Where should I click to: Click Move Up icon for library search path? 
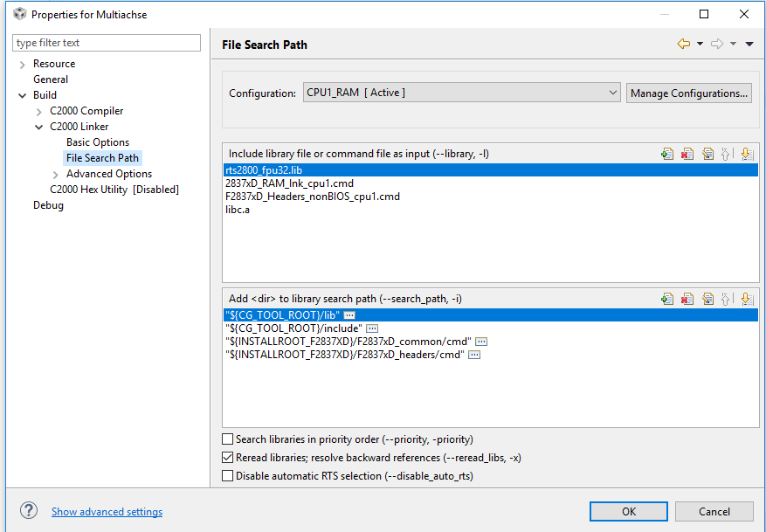pyautogui.click(x=727, y=300)
